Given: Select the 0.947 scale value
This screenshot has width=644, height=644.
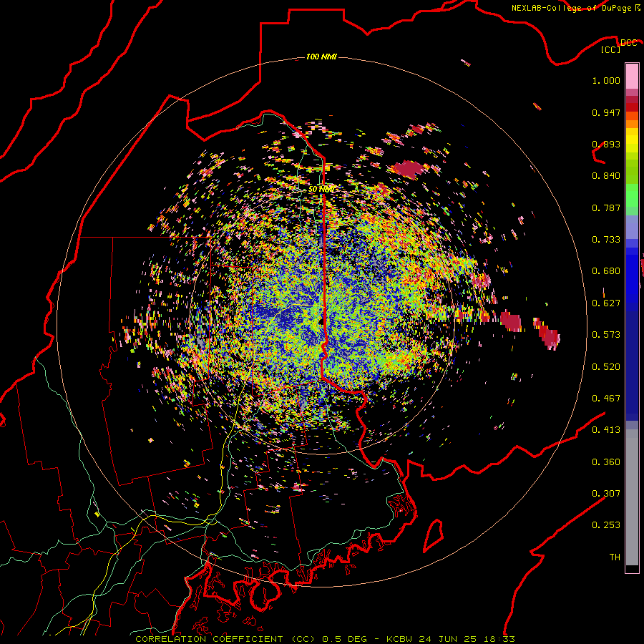Looking at the screenshot, I should pos(606,112).
